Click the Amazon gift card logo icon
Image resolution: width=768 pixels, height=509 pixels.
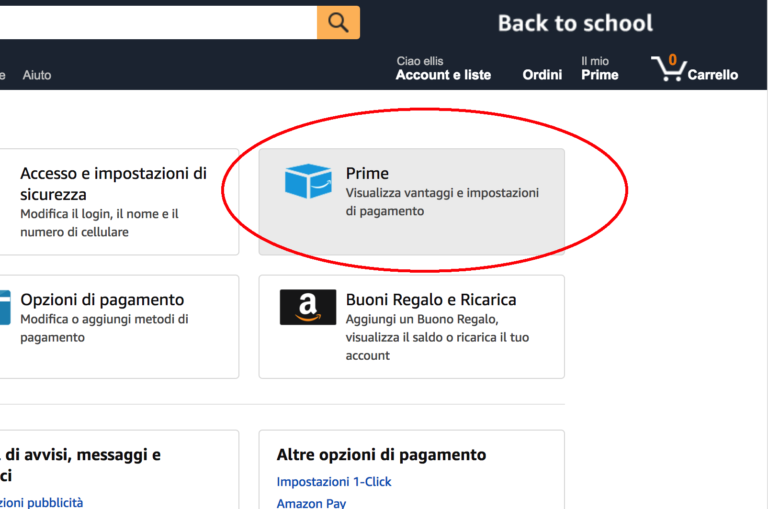click(307, 308)
